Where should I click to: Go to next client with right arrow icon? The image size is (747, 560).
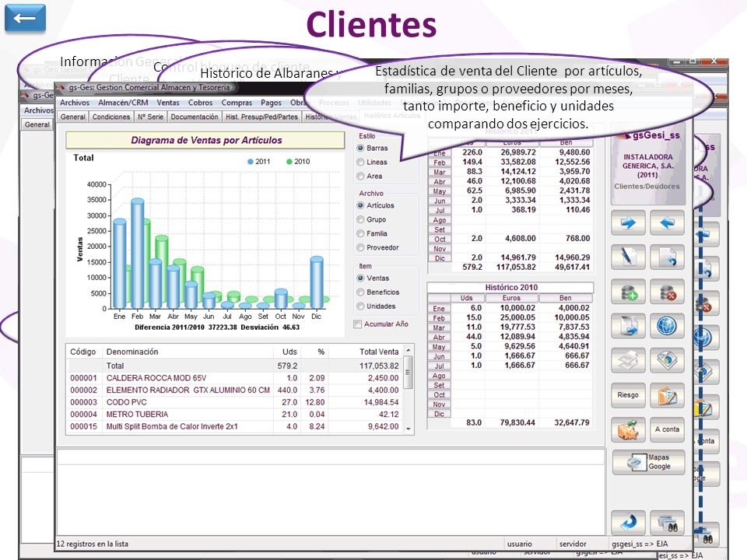[628, 223]
